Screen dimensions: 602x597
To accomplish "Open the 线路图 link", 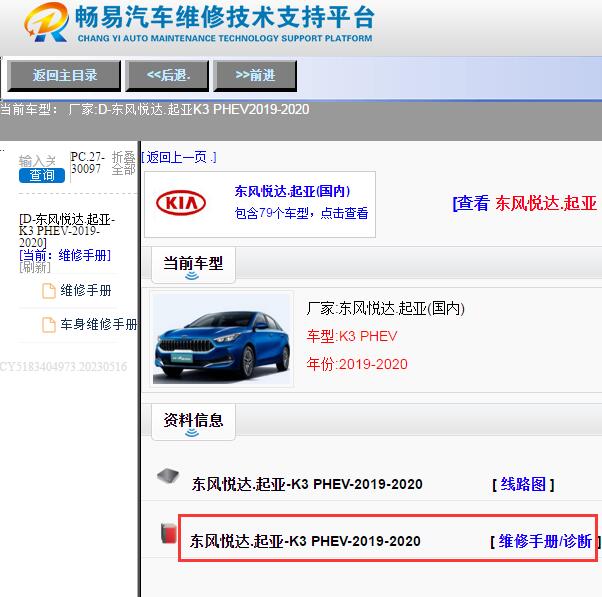I will coord(523,484).
